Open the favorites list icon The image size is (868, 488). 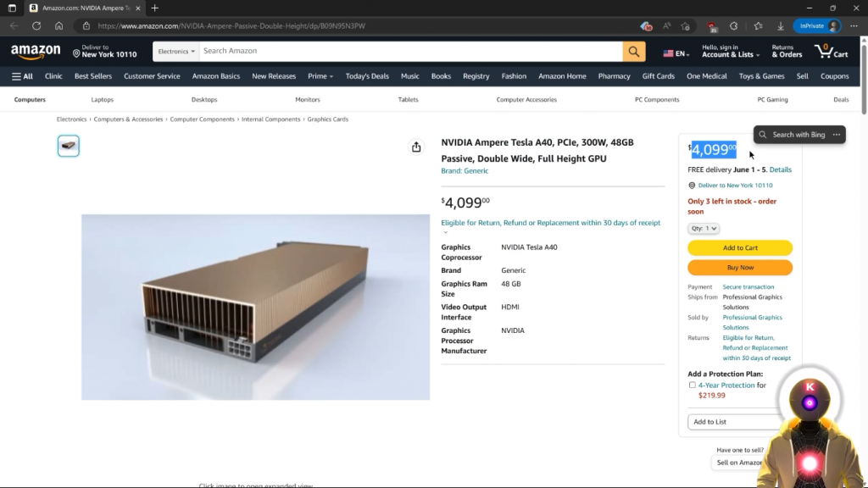[758, 26]
